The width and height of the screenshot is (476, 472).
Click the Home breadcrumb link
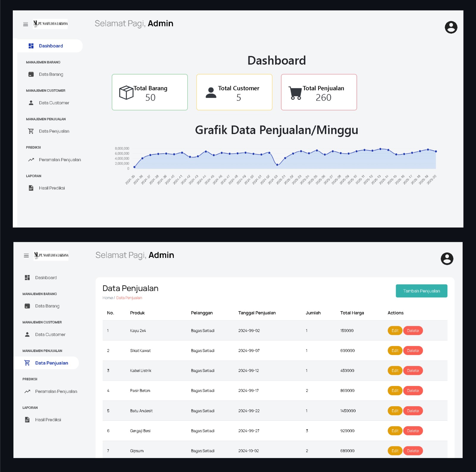(x=107, y=298)
